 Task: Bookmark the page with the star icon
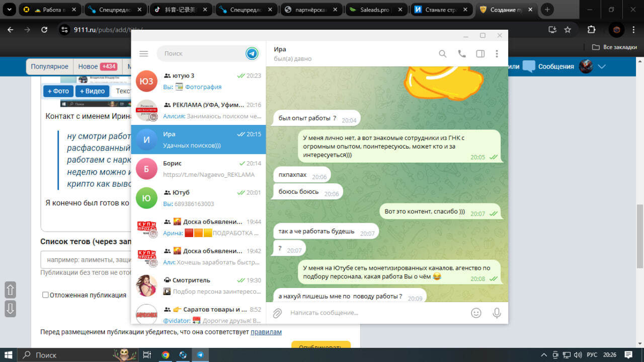tap(568, 30)
